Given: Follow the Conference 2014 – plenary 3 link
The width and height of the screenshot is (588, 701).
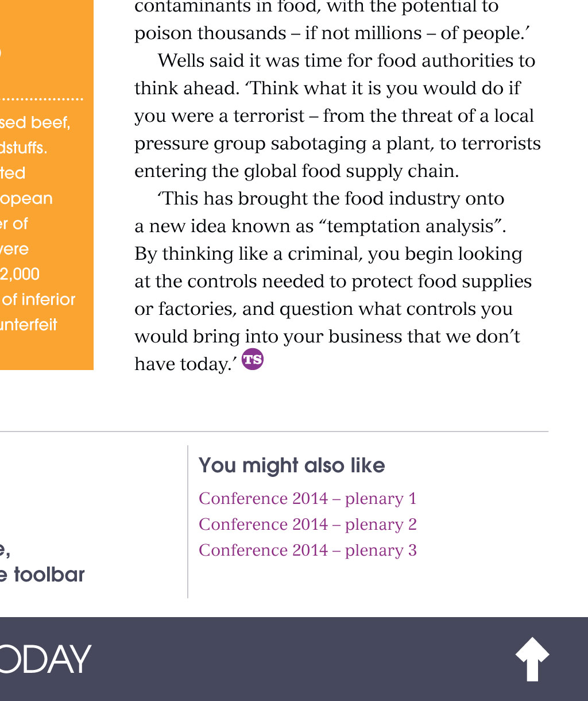Looking at the screenshot, I should [307, 550].
